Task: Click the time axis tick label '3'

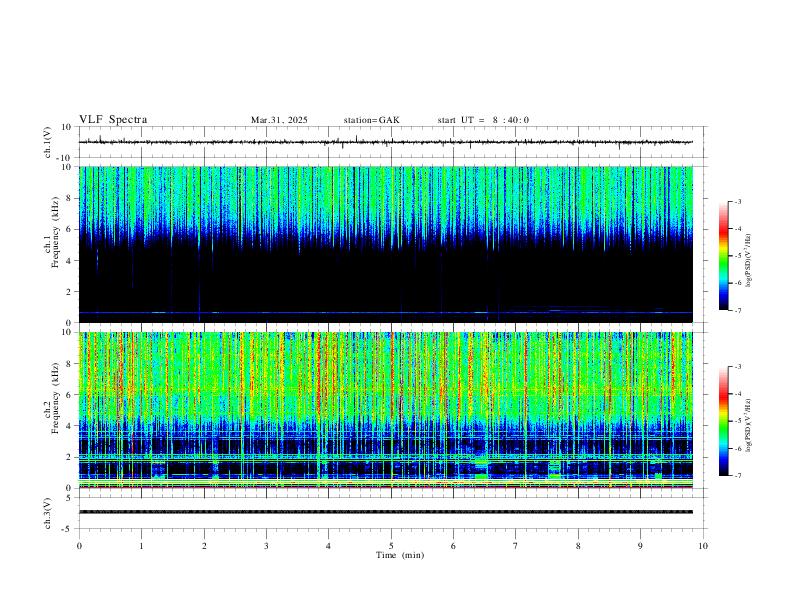Action: point(266,546)
